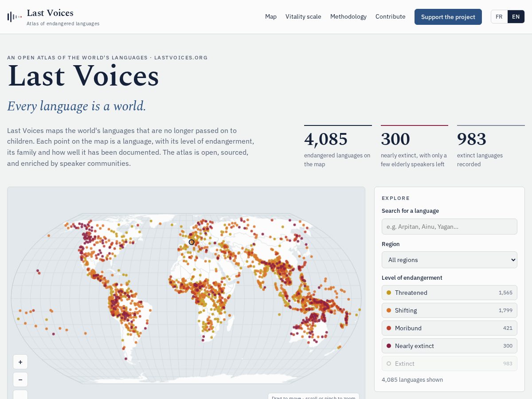532x399 pixels.
Task: Click the 300 nearly extinct statistic
Action: [415, 147]
